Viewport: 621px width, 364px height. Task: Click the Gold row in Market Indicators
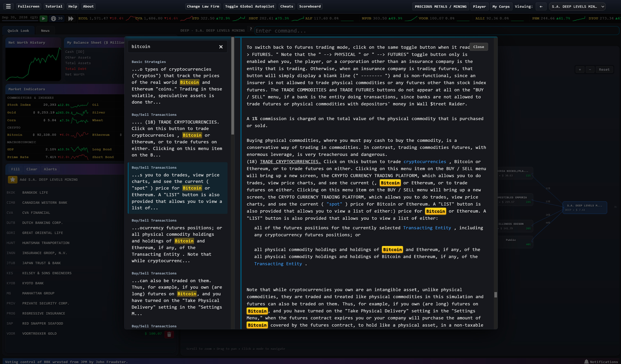click(x=47, y=113)
